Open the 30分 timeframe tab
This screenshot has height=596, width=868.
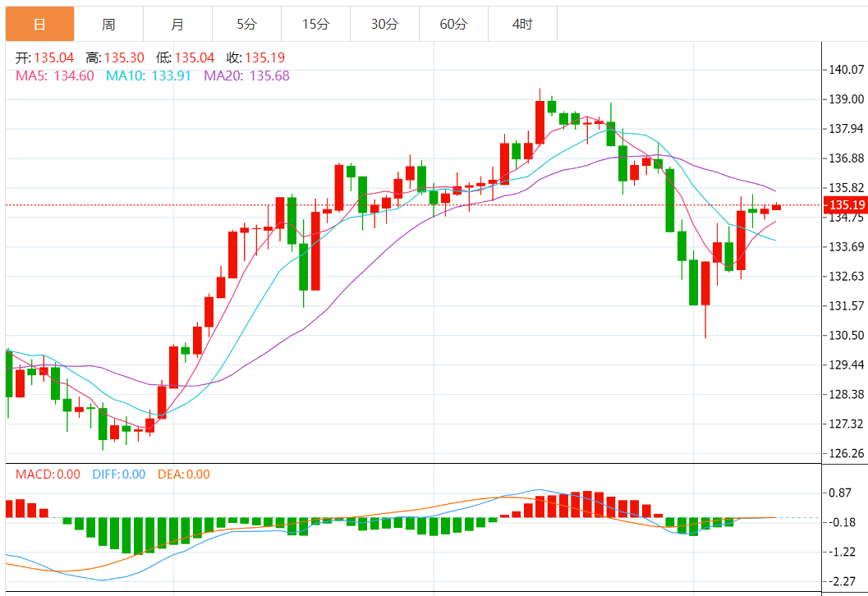click(x=385, y=25)
